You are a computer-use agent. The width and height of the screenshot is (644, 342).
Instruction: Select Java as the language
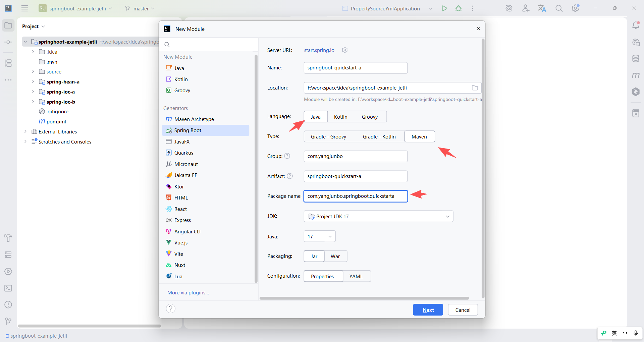316,117
